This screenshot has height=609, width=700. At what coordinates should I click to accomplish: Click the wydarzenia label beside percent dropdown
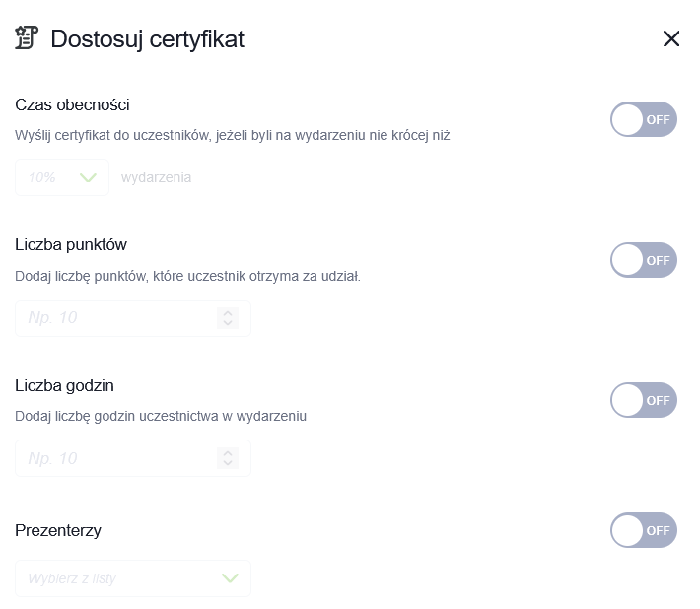(x=156, y=177)
